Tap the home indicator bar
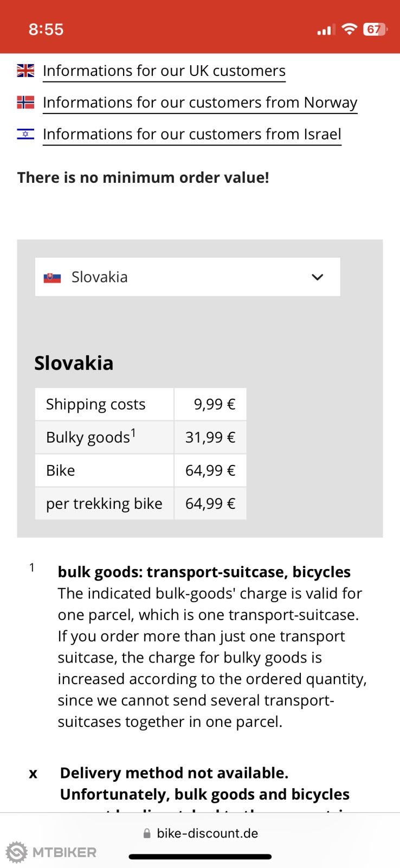The width and height of the screenshot is (400, 868). [200, 857]
